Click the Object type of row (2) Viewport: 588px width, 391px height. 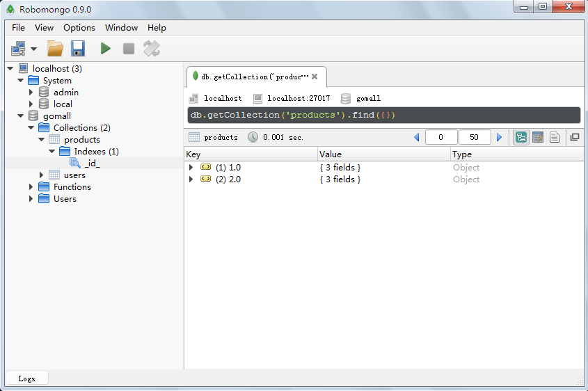466,179
